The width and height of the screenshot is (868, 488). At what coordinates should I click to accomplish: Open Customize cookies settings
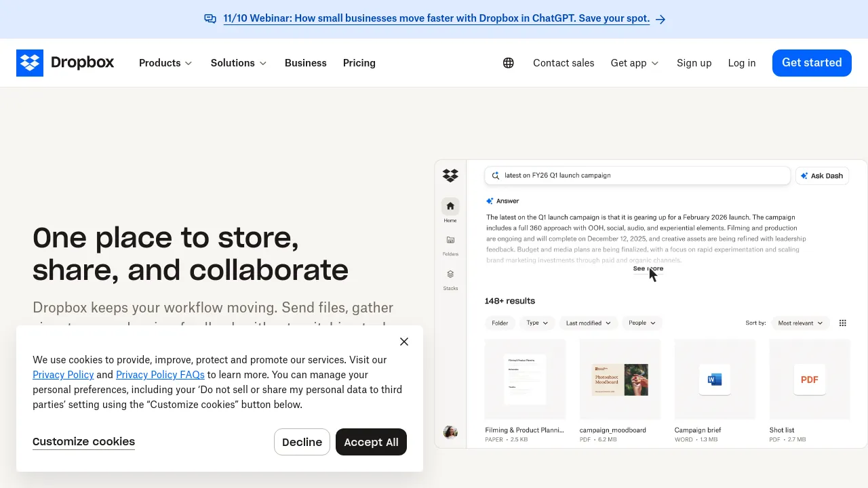83,442
